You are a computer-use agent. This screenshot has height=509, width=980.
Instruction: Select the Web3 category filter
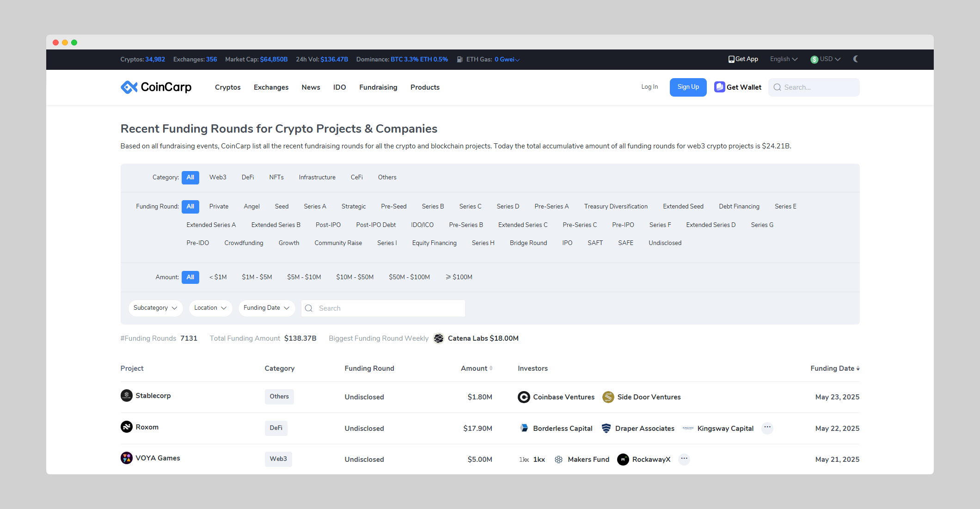(218, 178)
